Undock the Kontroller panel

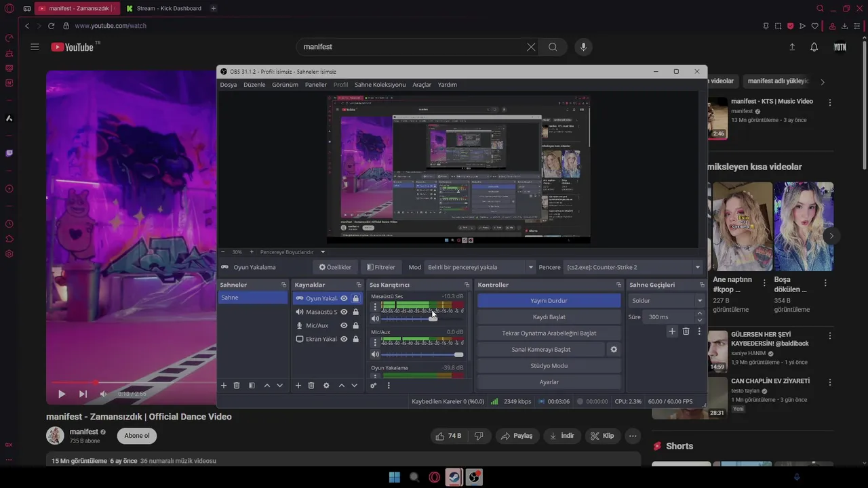click(x=618, y=285)
